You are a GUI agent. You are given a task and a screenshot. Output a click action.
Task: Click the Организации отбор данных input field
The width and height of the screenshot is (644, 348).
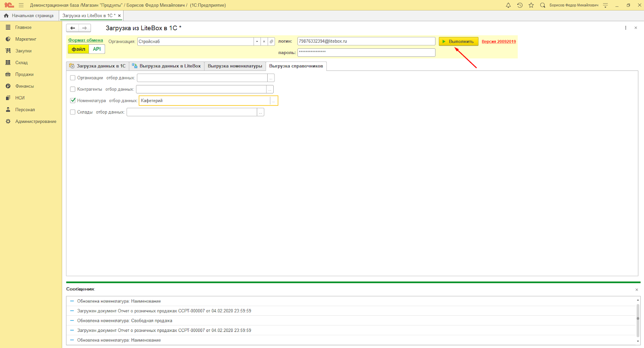coord(202,78)
